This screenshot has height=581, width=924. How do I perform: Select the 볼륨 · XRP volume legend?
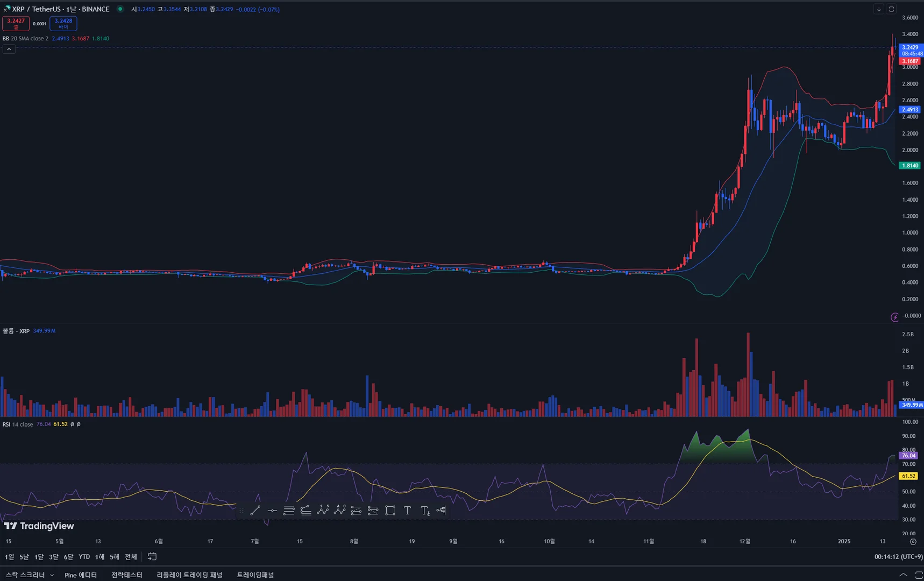click(x=16, y=331)
